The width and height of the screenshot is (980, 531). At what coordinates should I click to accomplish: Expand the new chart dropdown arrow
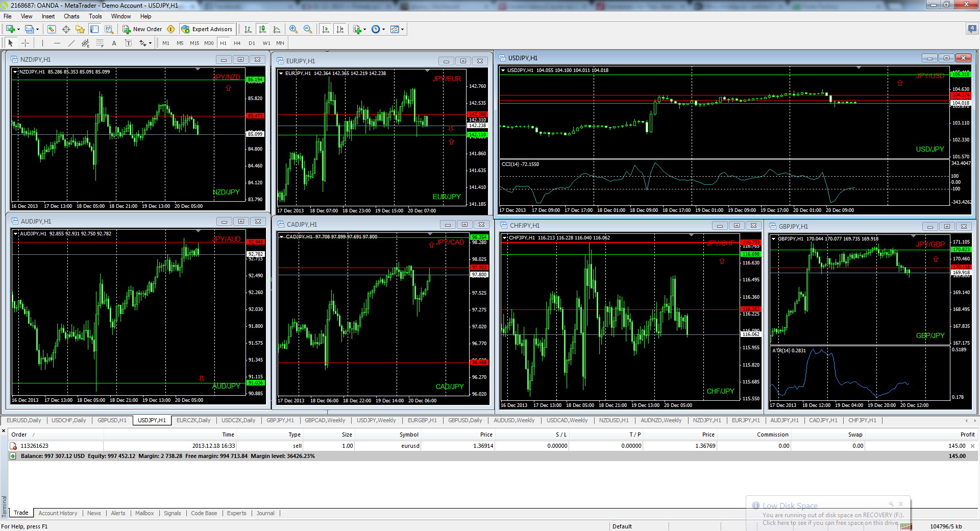18,29
